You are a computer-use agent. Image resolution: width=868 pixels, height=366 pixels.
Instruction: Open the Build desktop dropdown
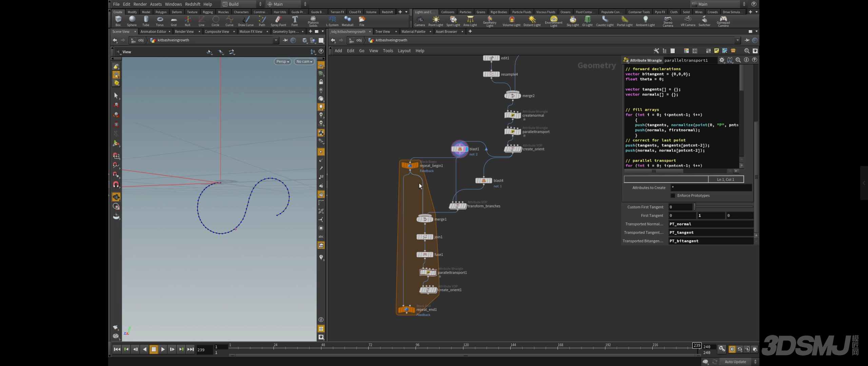(x=242, y=4)
